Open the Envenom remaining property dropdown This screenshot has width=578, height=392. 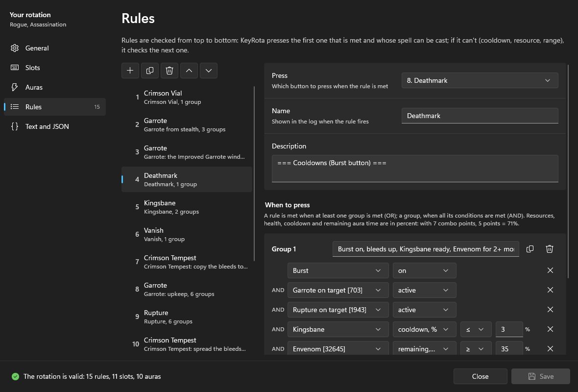424,348
